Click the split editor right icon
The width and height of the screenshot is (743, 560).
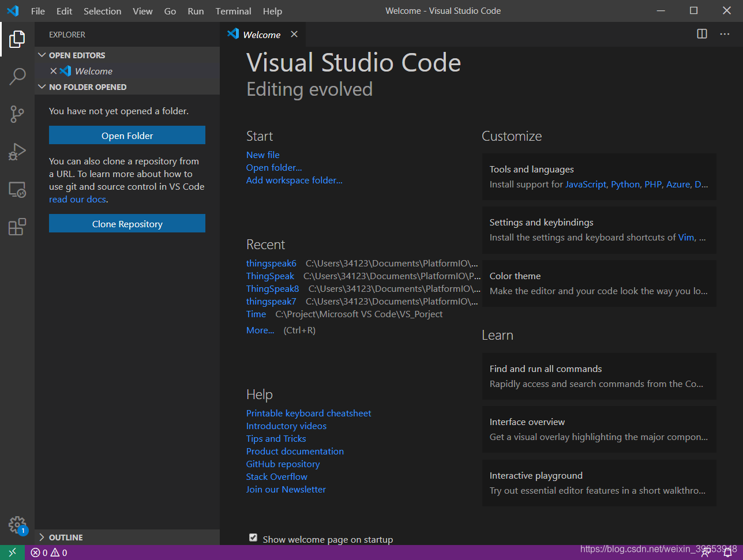(702, 34)
